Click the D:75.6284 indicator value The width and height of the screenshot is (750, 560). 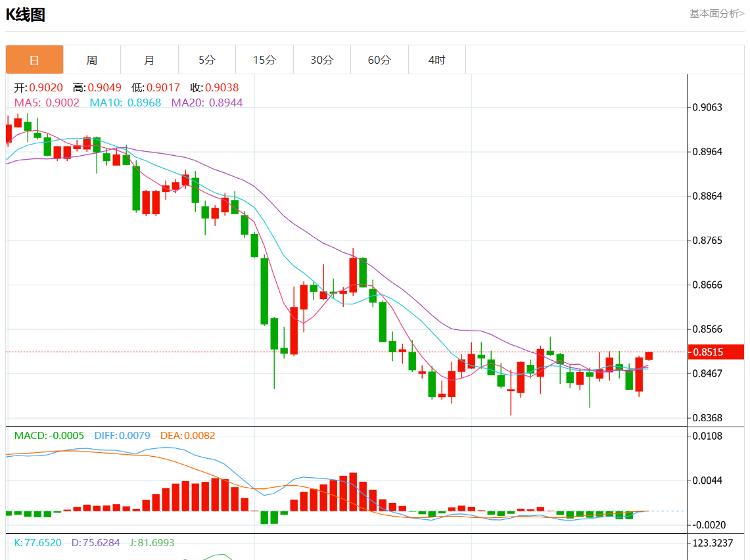tap(96, 543)
